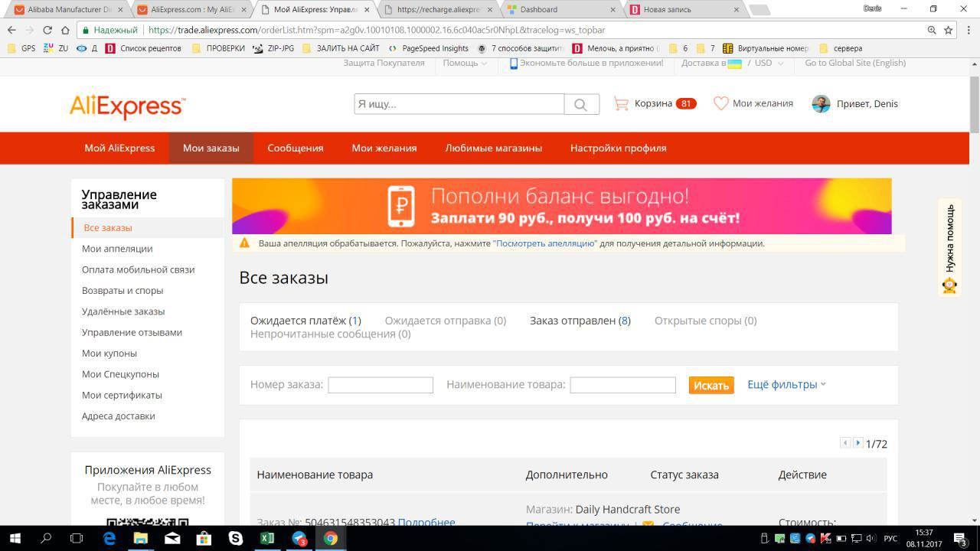Viewport: 980px width, 551px height.
Task: Expand Ещё фильтры options
Action: 786,384
